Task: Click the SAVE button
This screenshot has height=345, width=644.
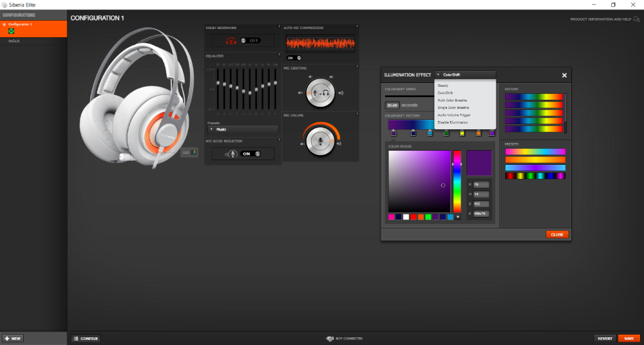Action: pyautogui.click(x=629, y=339)
